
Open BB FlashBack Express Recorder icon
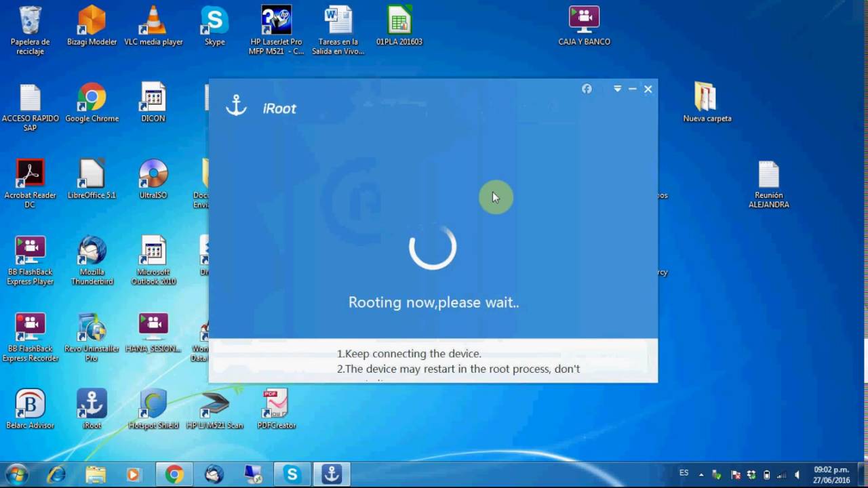tap(30, 338)
